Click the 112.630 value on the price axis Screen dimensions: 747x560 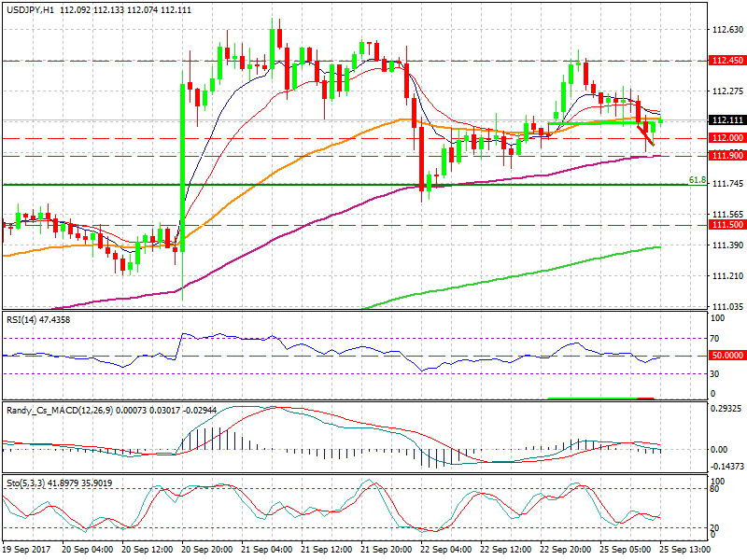click(x=726, y=30)
